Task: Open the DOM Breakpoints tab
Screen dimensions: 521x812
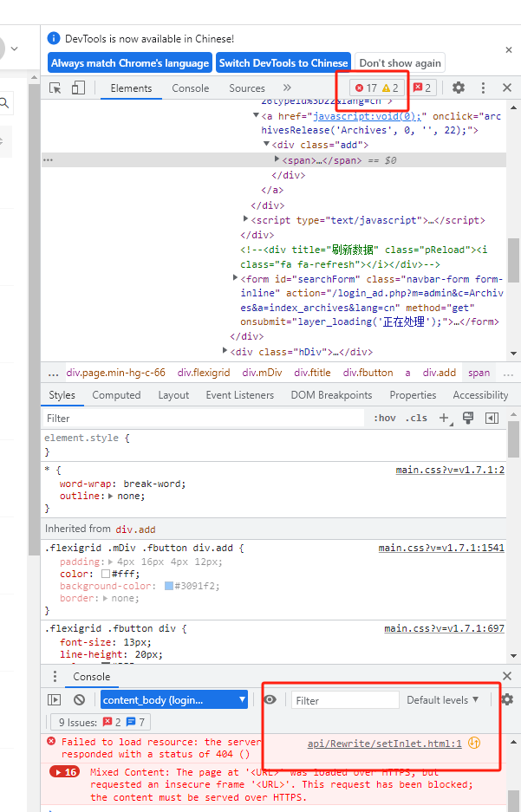Action: 331,395
